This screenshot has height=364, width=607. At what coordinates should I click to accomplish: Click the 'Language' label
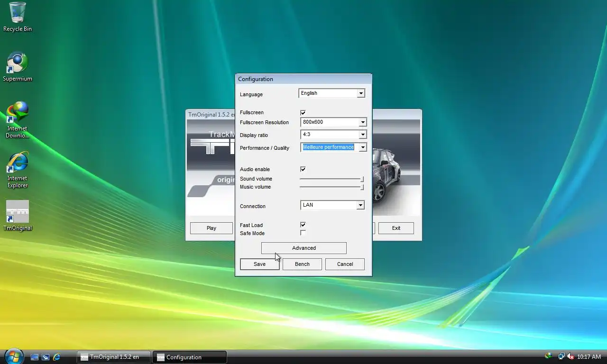(251, 94)
